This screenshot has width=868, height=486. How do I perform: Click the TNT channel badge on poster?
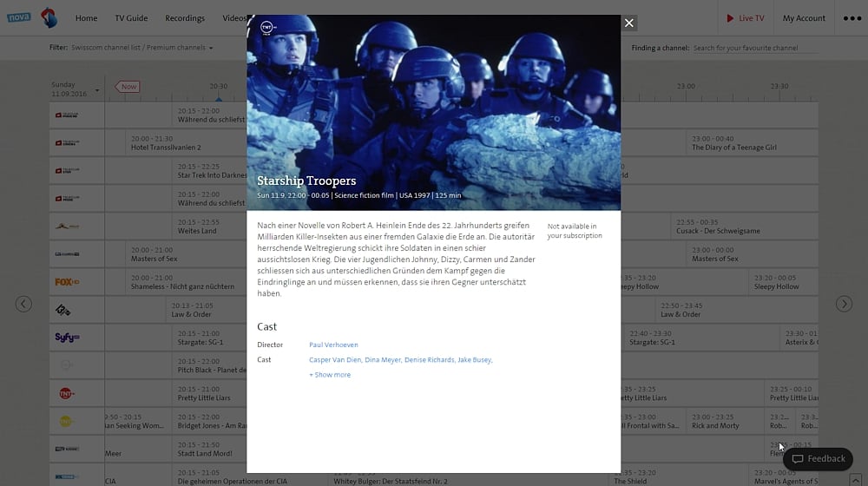click(x=268, y=27)
